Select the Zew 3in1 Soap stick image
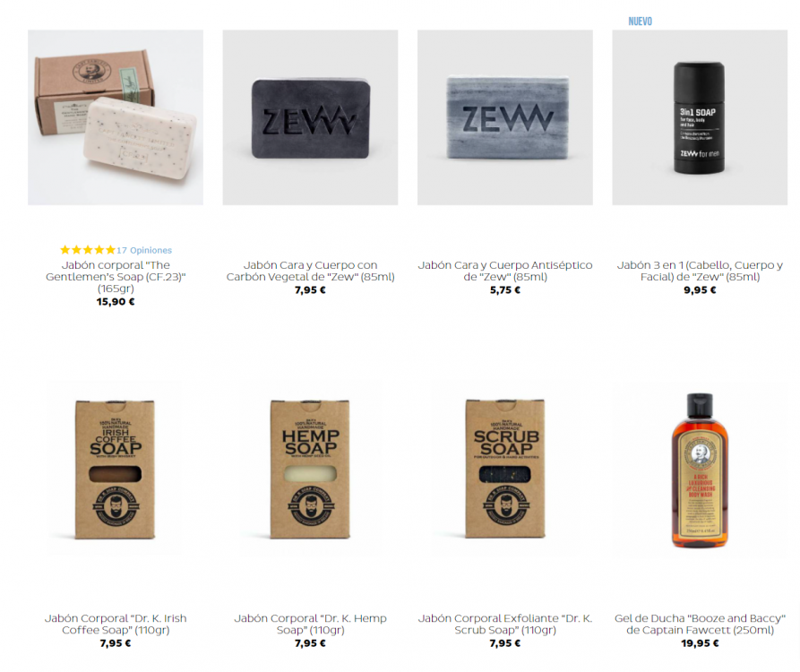 click(700, 117)
